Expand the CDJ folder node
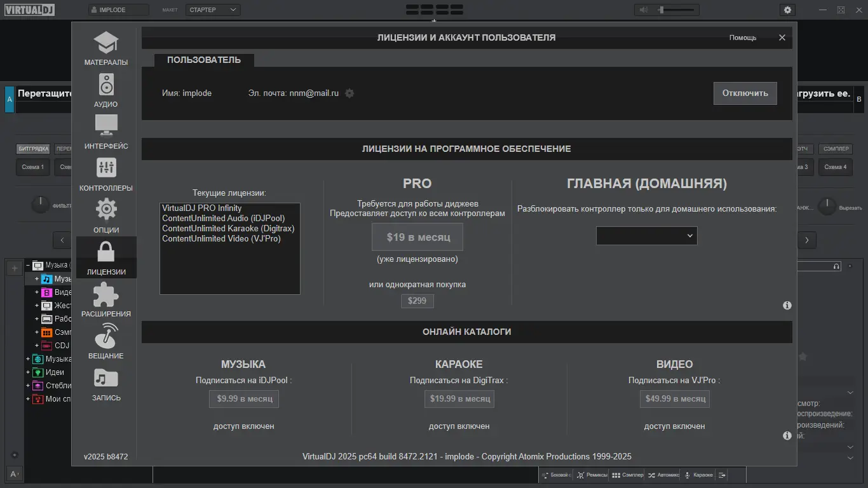Screen dimensions: 868x488 pos(37,346)
